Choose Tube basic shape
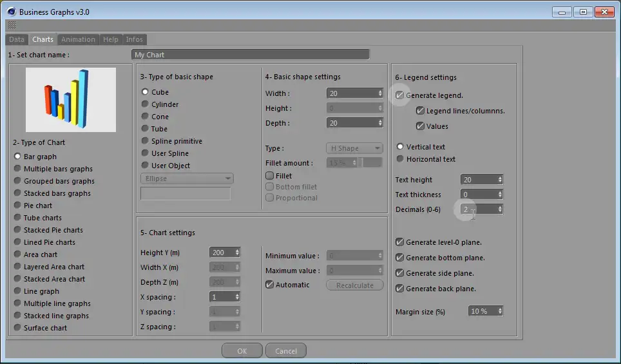The height and width of the screenshot is (364, 621). pos(155,129)
